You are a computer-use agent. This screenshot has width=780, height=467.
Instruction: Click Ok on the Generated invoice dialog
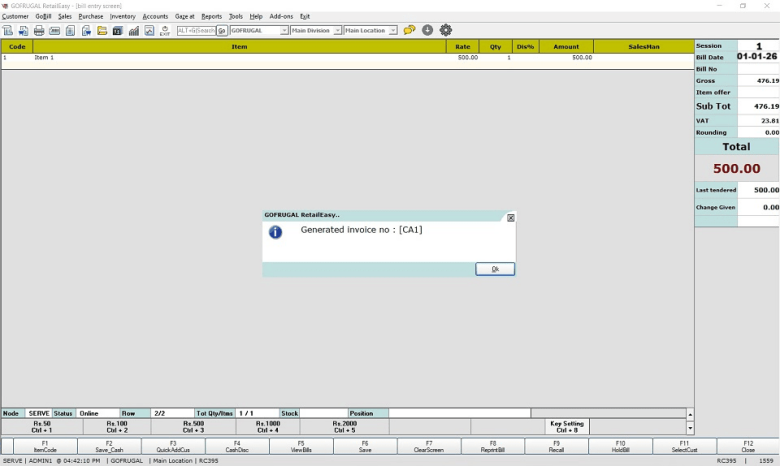tap(495, 269)
